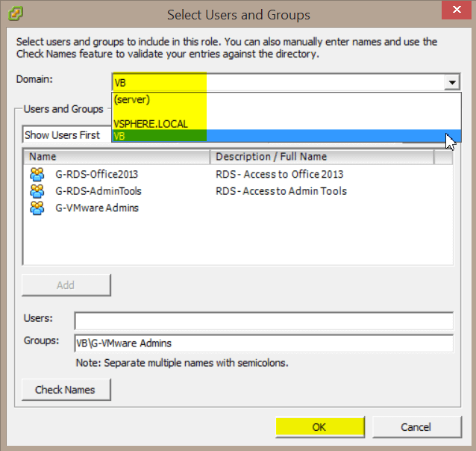Click the Domain combo box showing VB
The height and width of the screenshot is (451, 476).
[x=286, y=82]
